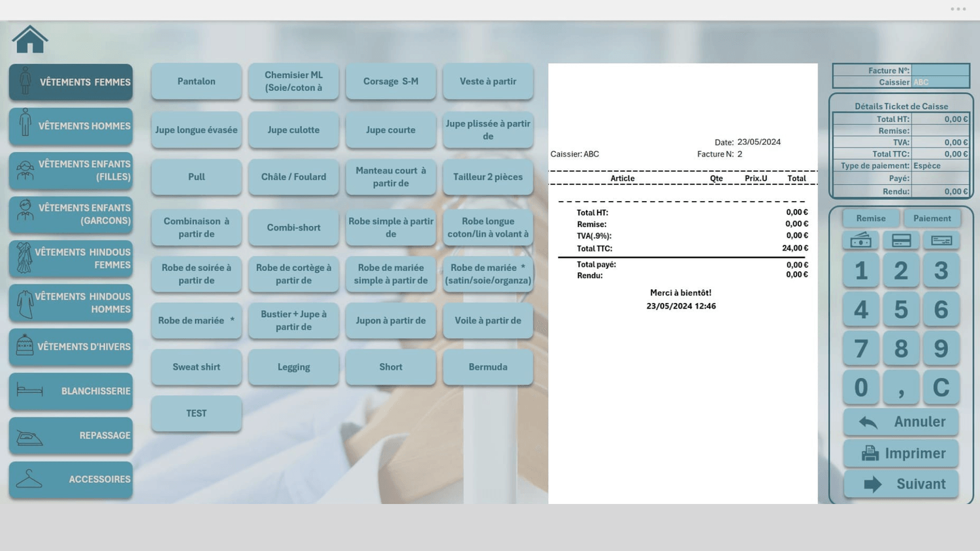The image size is (980, 551).
Task: Open the Accessoires category
Action: pyautogui.click(x=71, y=479)
